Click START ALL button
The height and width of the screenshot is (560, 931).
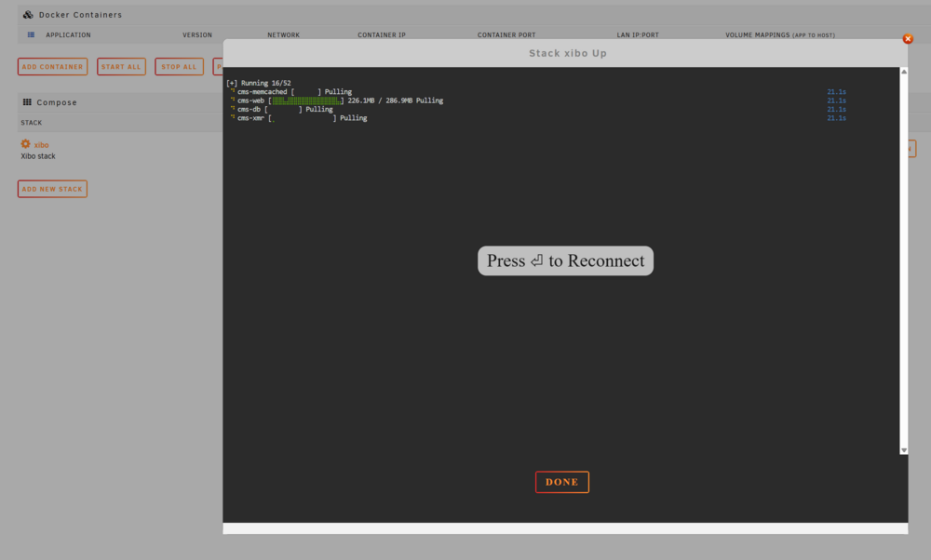(x=121, y=66)
